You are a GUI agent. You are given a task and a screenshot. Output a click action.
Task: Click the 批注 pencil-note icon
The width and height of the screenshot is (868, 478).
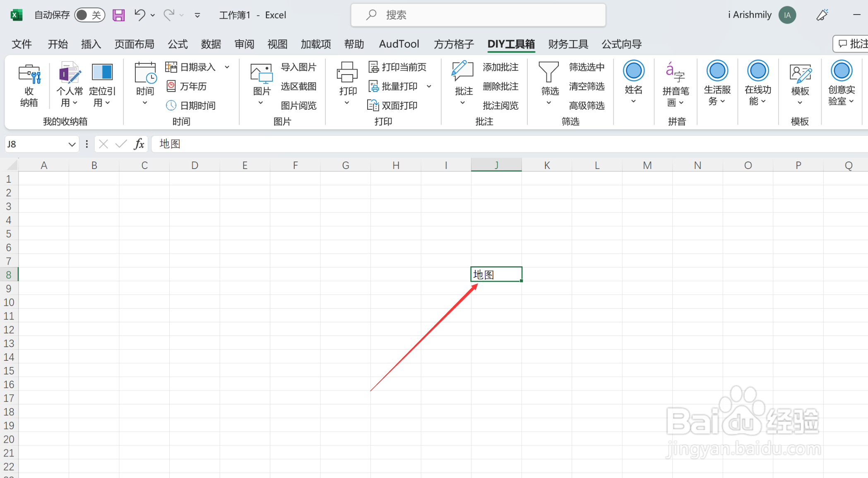click(x=462, y=71)
